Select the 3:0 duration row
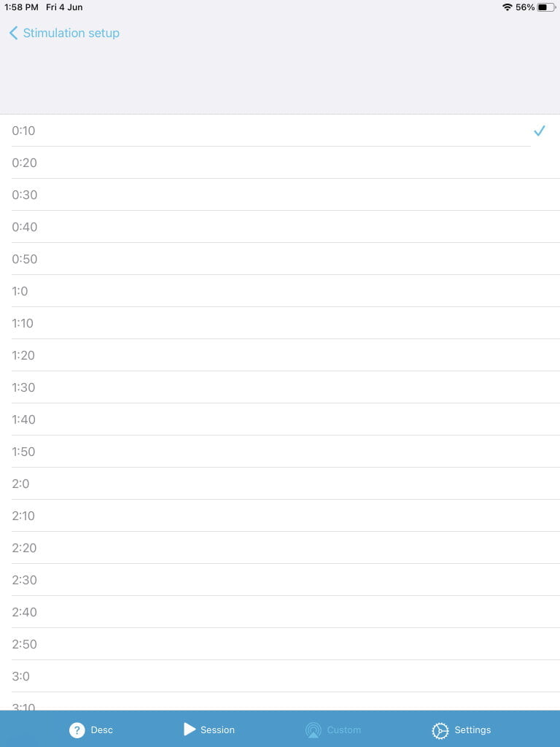 click(280, 676)
